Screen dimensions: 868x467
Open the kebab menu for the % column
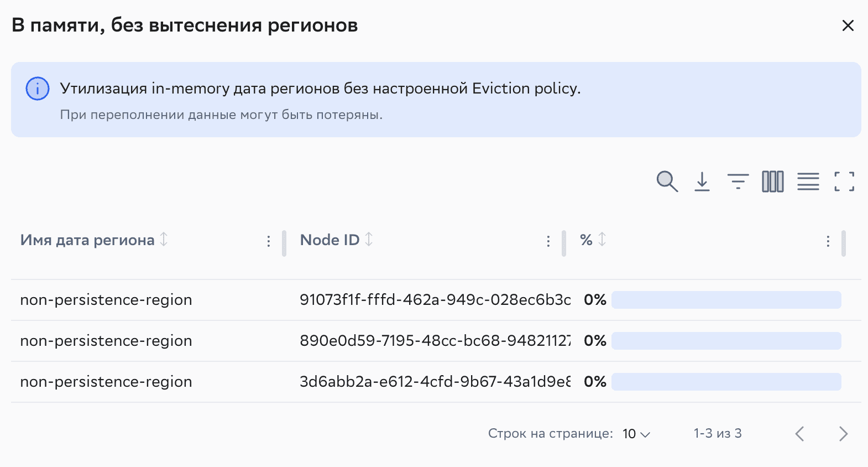click(x=828, y=241)
